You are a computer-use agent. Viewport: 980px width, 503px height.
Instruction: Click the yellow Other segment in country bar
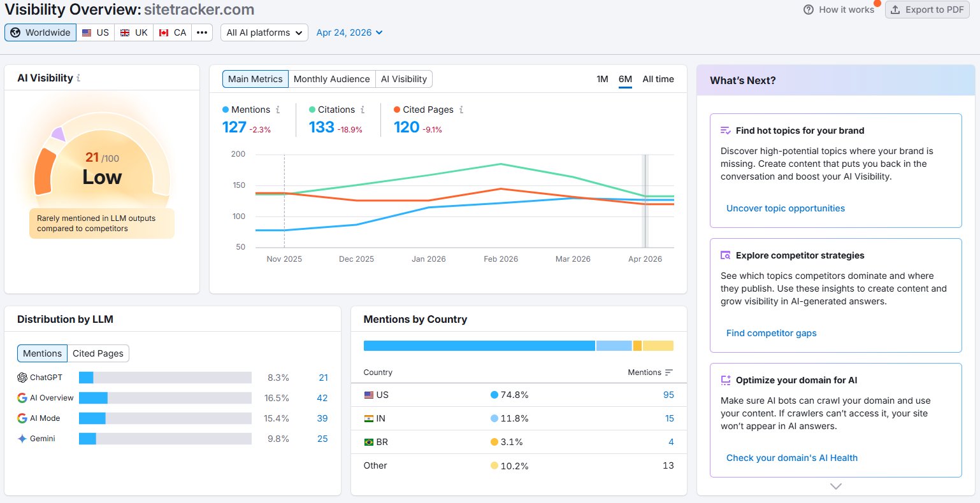[x=658, y=346]
